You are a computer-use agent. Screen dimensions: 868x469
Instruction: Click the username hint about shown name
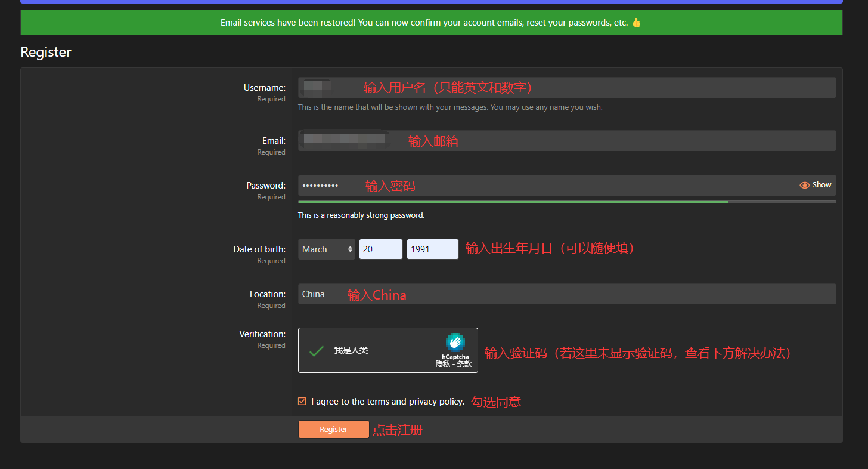tap(450, 107)
